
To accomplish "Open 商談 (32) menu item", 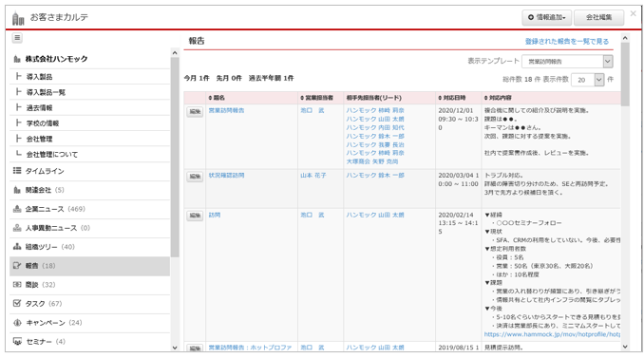I will click(89, 285).
